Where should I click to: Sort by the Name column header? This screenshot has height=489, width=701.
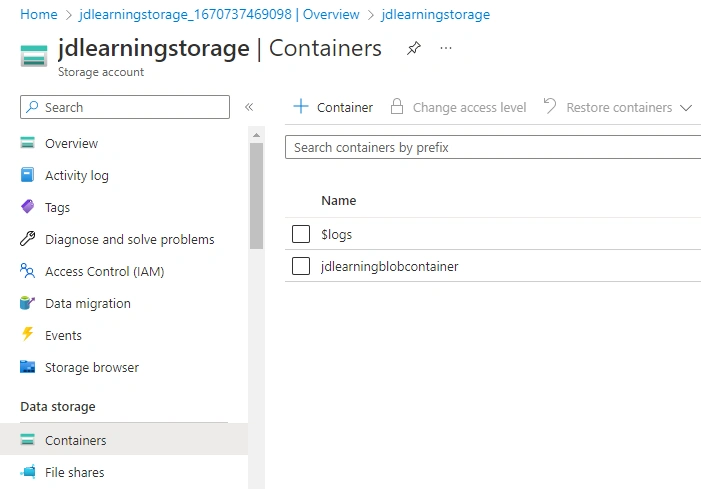[x=338, y=200]
